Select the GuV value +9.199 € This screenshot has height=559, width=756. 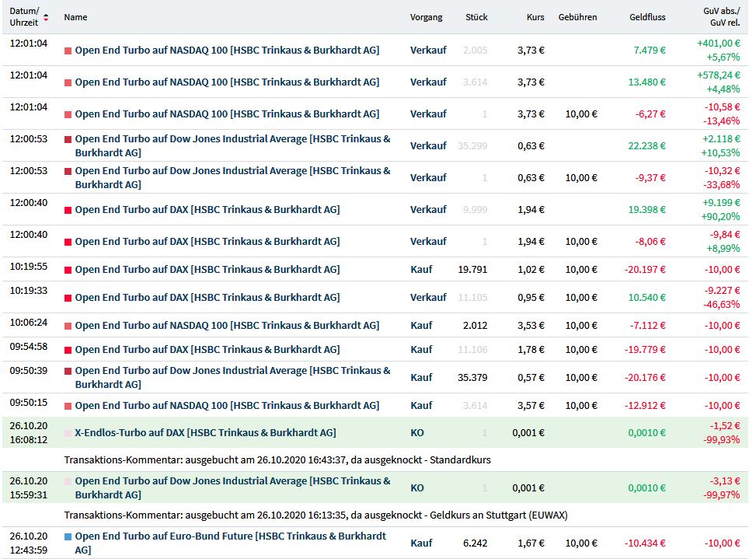721,203
